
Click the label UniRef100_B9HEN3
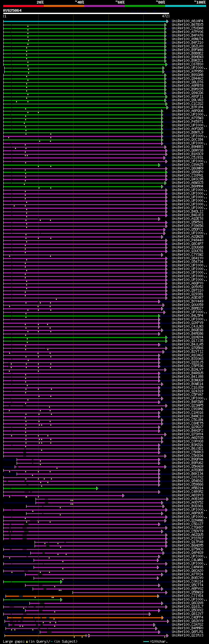point(187,57)
